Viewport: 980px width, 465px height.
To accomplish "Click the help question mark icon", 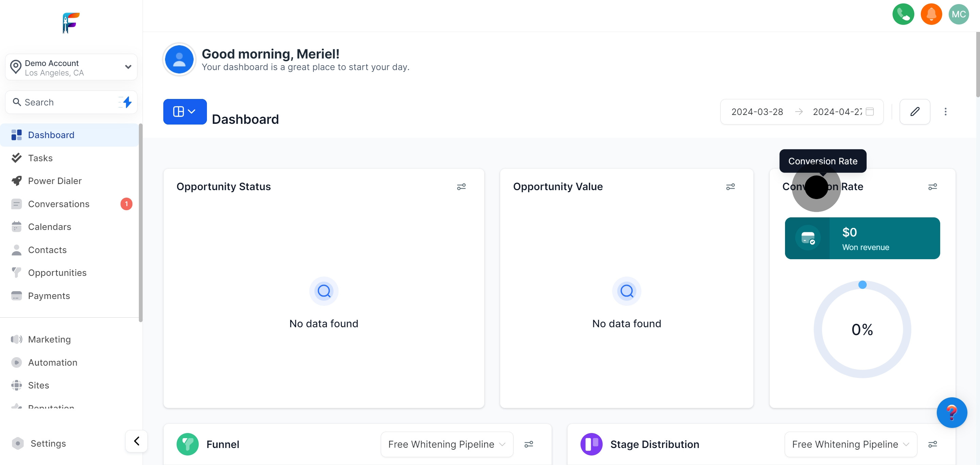I will pyautogui.click(x=952, y=412).
